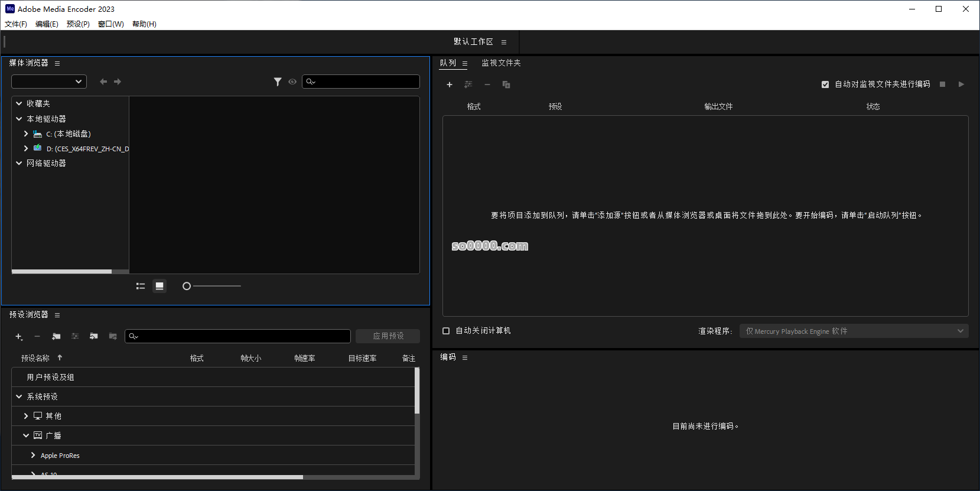Open the 预设浏览器 panel menu
This screenshot has height=491, width=980.
click(57, 315)
